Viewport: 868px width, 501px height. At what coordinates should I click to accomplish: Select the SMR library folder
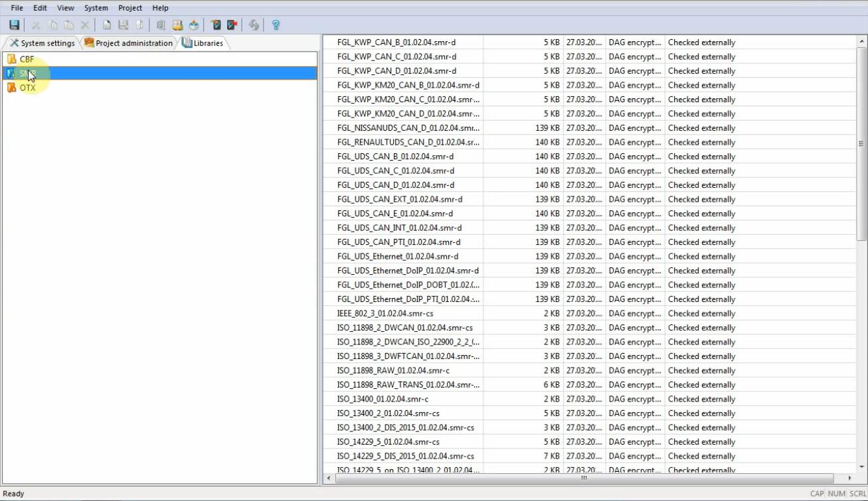27,74
